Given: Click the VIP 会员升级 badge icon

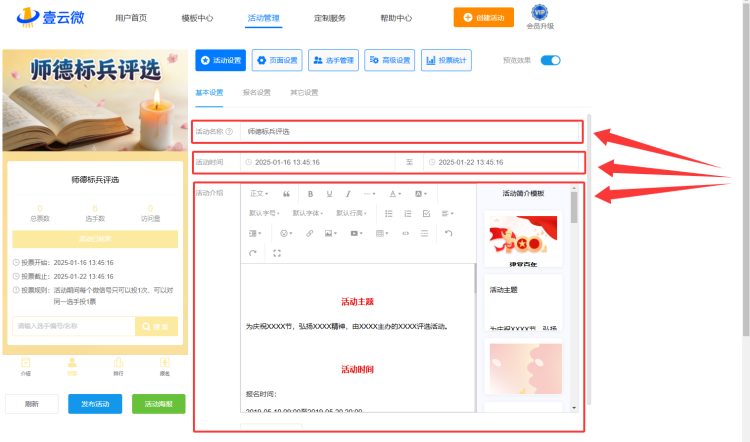Looking at the screenshot, I should tap(540, 17).
